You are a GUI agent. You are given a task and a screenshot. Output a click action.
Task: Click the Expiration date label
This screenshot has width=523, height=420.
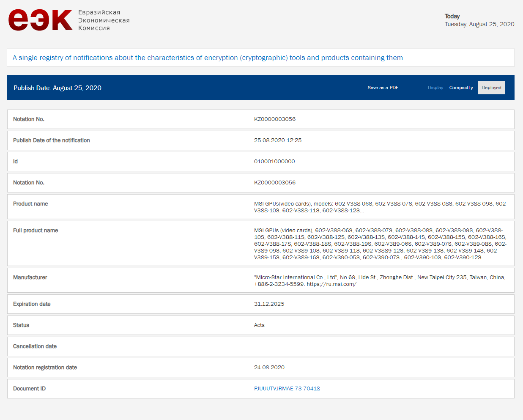click(x=32, y=304)
